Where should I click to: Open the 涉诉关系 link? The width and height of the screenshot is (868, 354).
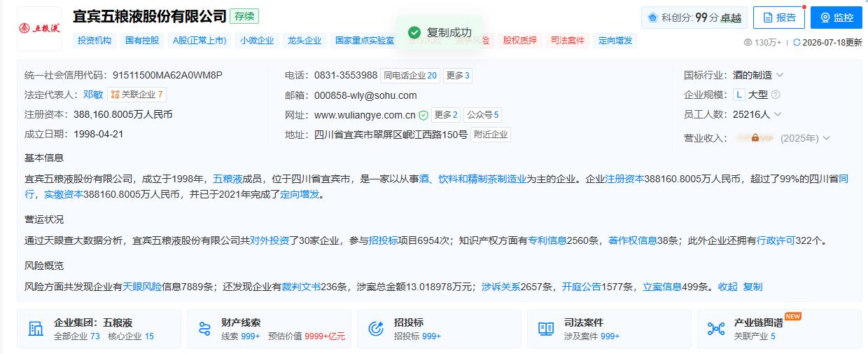click(500, 287)
